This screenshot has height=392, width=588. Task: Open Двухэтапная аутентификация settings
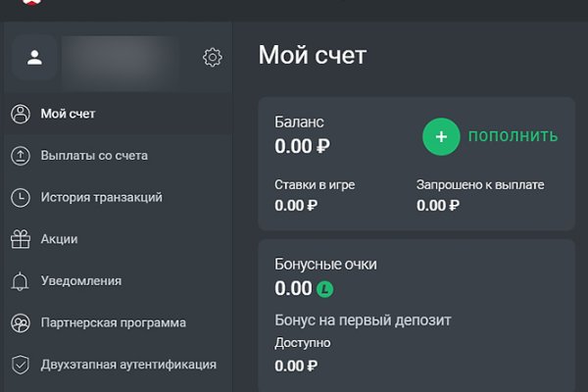[128, 365]
